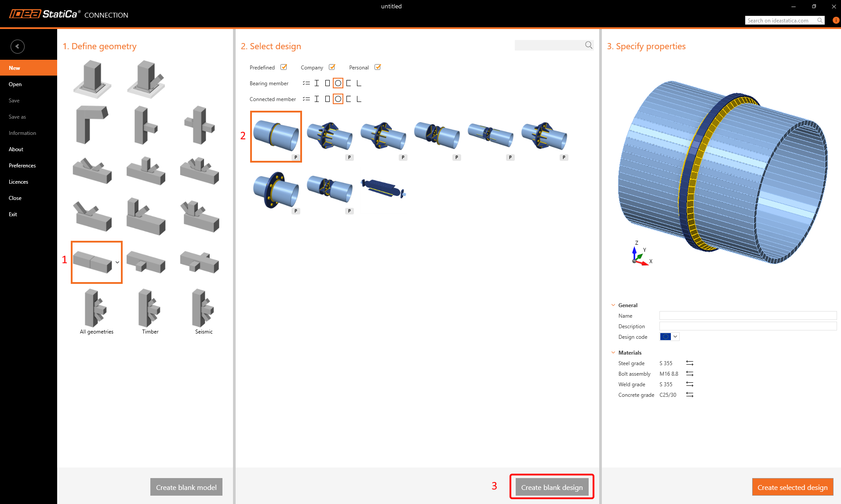The image size is (841, 504).
Task: Click the design search magnifier icon
Action: click(589, 45)
